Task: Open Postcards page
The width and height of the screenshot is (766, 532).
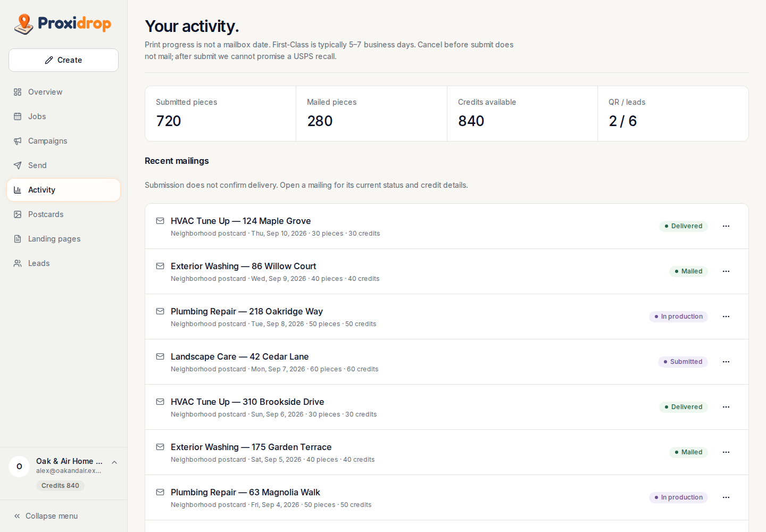Action: pos(63,214)
